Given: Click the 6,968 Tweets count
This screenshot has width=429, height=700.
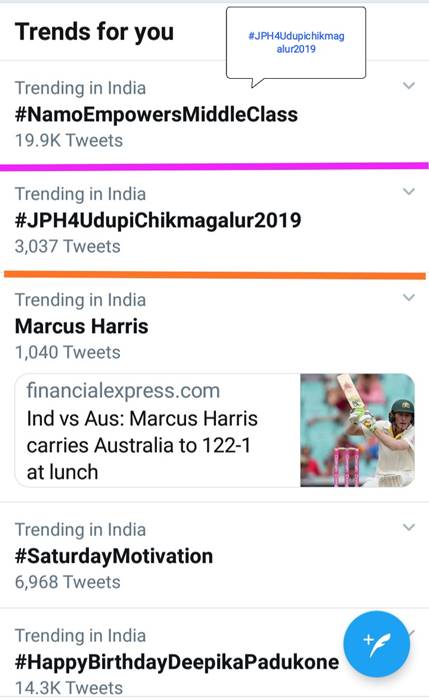Looking at the screenshot, I should [67, 582].
